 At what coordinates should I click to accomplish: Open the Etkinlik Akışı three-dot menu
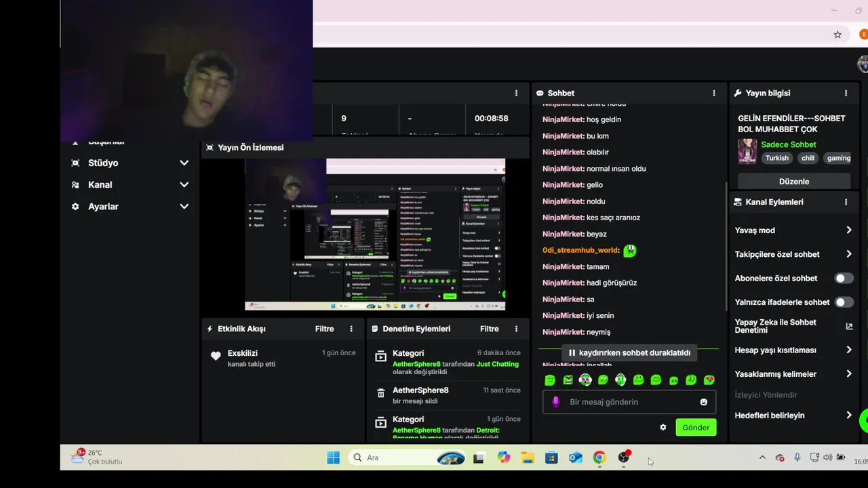coord(351,329)
